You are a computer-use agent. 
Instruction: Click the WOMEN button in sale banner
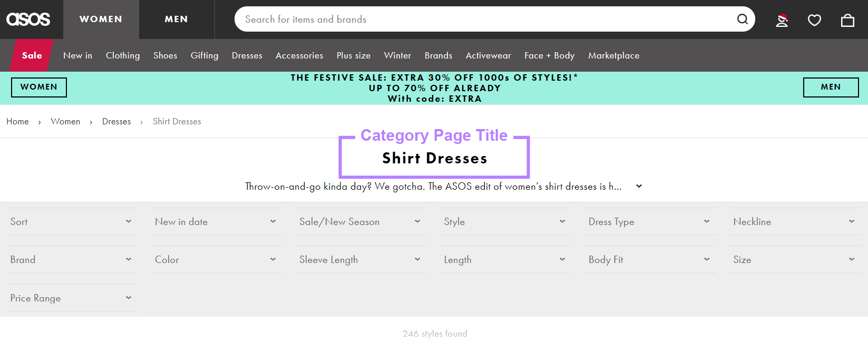(39, 87)
